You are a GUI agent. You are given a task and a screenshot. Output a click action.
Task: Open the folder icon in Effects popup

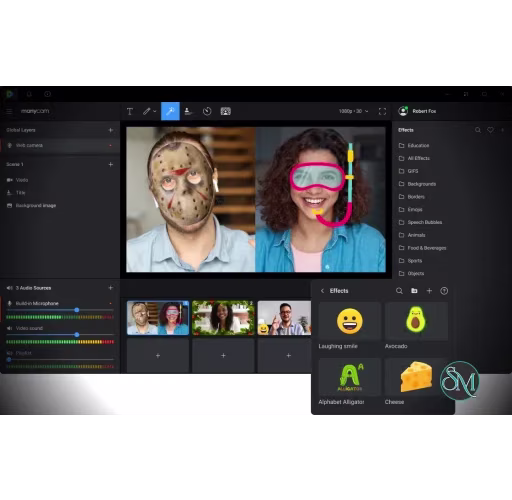coord(414,291)
